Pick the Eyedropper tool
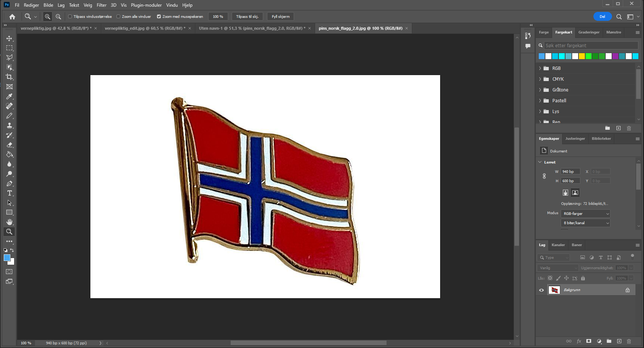Screen dimensions: 644x348 click(9, 96)
